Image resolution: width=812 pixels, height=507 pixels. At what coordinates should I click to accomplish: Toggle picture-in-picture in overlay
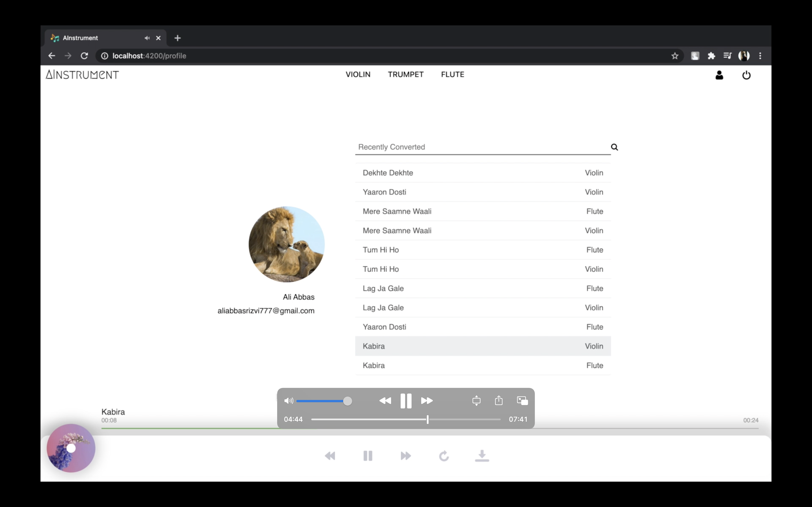(x=522, y=400)
